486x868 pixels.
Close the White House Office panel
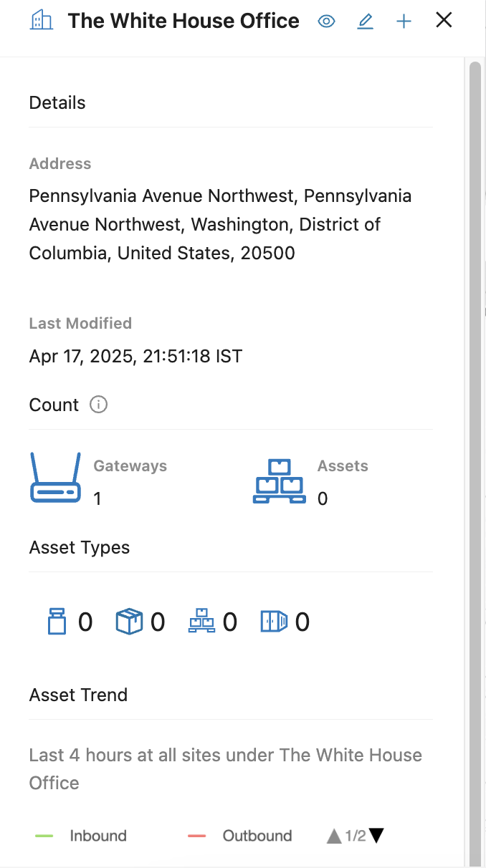point(444,20)
